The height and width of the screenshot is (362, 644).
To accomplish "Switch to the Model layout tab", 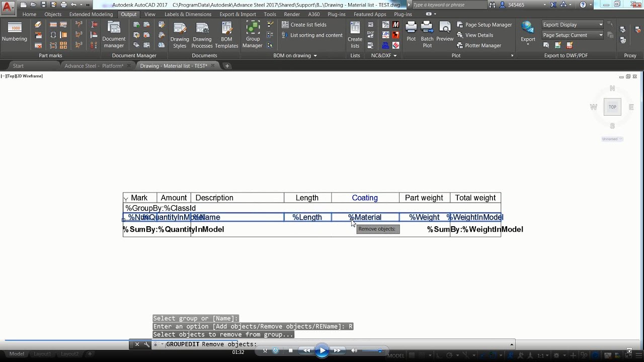I will coord(17,354).
